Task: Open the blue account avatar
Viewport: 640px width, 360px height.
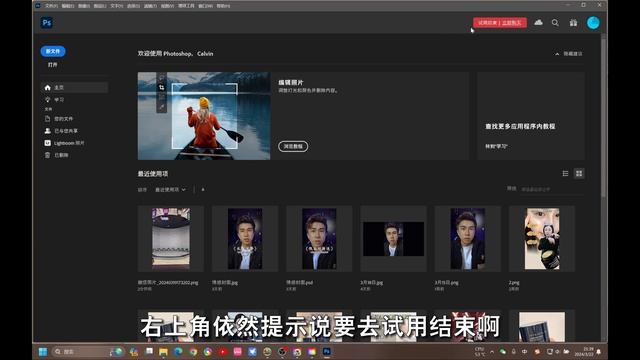Action: click(593, 23)
